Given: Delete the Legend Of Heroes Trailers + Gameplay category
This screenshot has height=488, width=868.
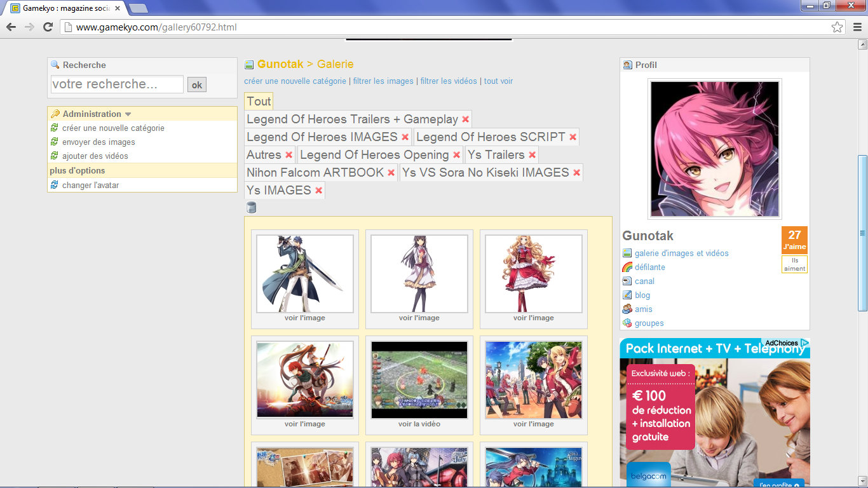Looking at the screenshot, I should (x=466, y=119).
